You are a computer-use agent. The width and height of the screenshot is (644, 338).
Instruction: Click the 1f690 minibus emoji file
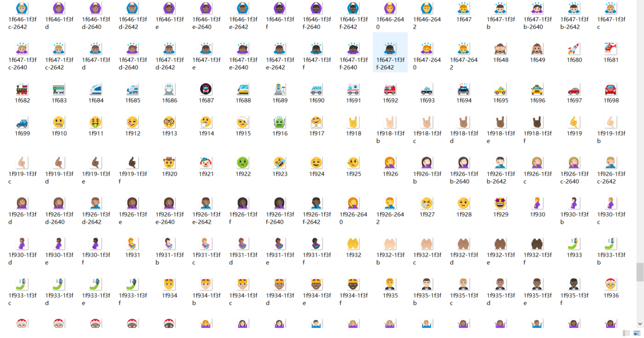[x=317, y=93]
